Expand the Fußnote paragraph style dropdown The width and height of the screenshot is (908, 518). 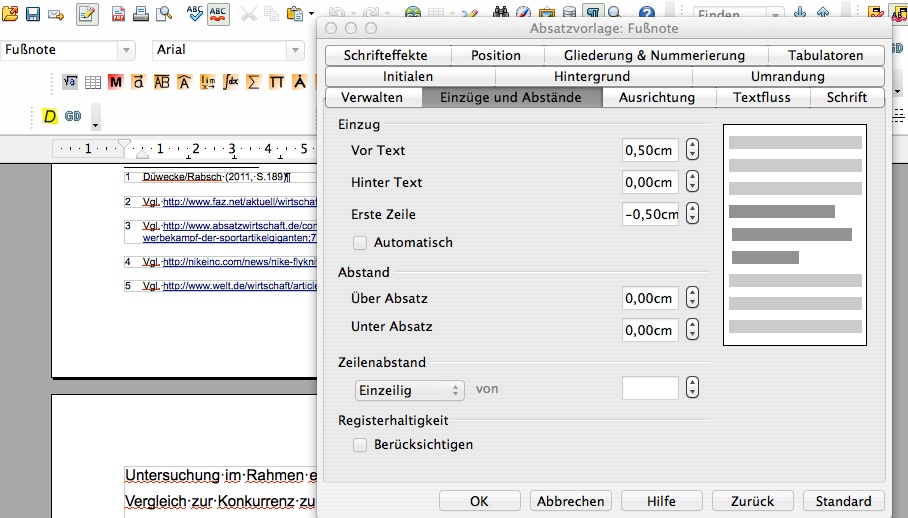point(126,50)
